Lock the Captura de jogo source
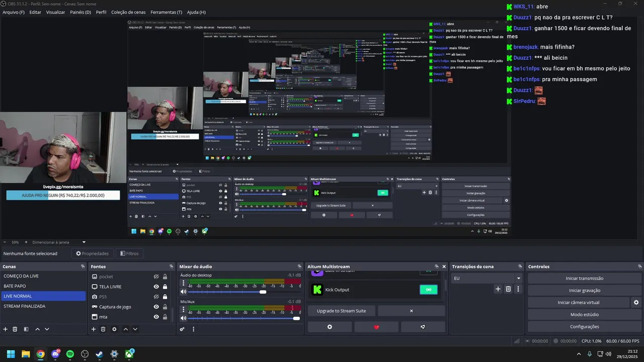Image resolution: width=644 pixels, height=362 pixels. (x=165, y=307)
